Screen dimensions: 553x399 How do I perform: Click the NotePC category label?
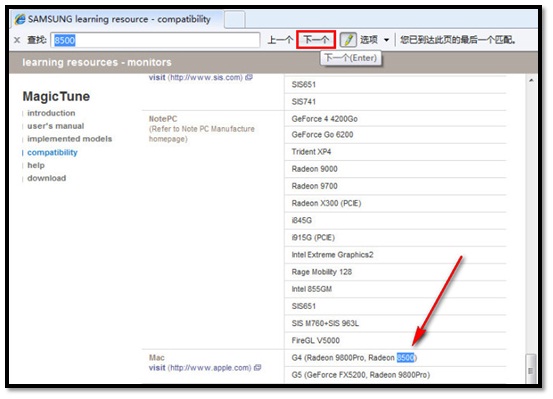[163, 119]
